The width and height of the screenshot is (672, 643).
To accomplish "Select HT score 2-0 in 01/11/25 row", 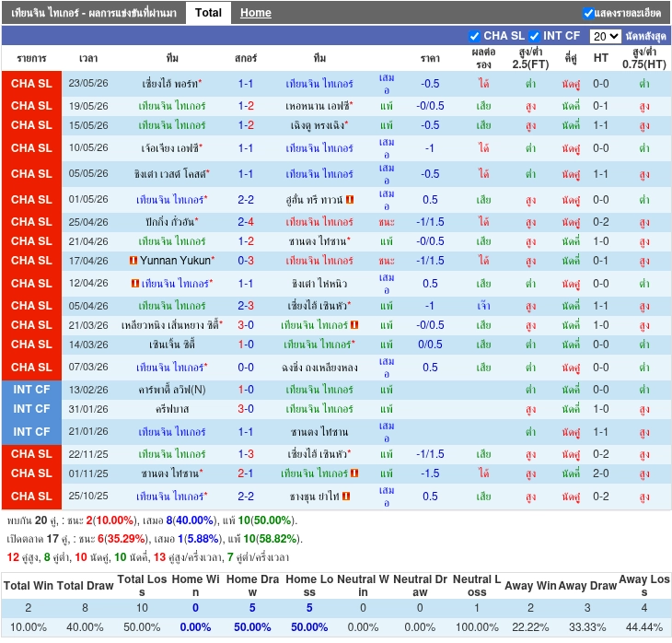I will pos(600,473).
